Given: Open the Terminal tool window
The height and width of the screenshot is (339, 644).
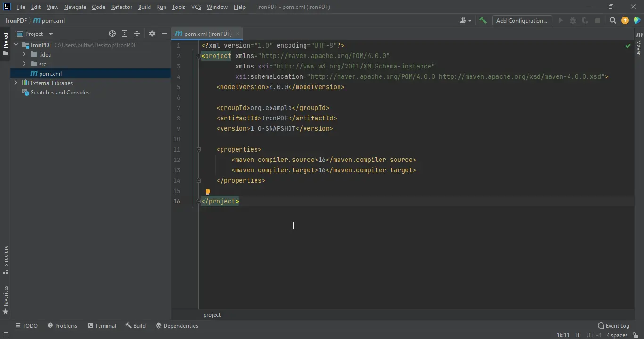Looking at the screenshot, I should [102, 326].
